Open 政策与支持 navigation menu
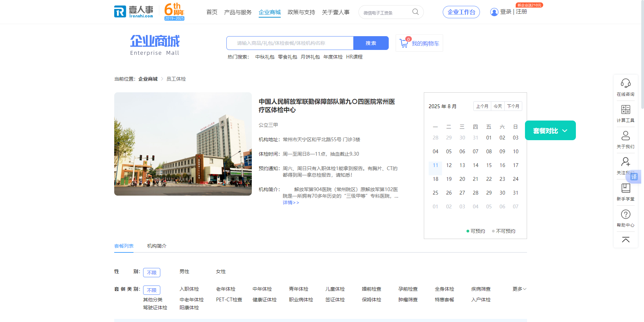Viewport: 644px width, 322px height. click(x=301, y=12)
